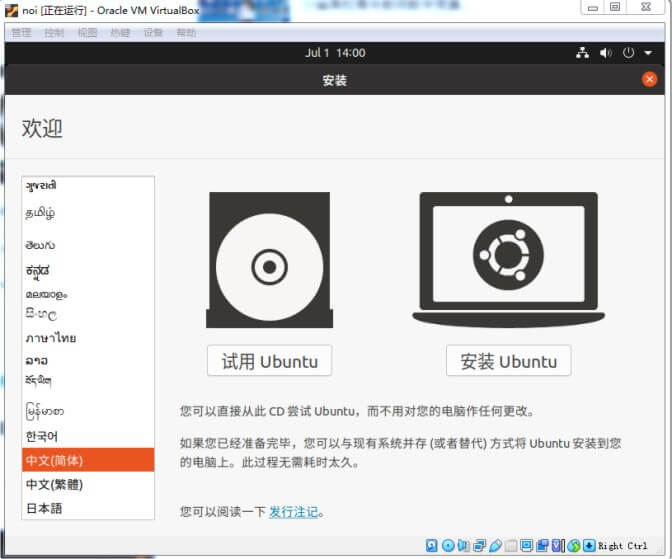Viewport: 672px width, 559px height.
Task: Click the USB devices indicator icon
Action: tap(495, 545)
